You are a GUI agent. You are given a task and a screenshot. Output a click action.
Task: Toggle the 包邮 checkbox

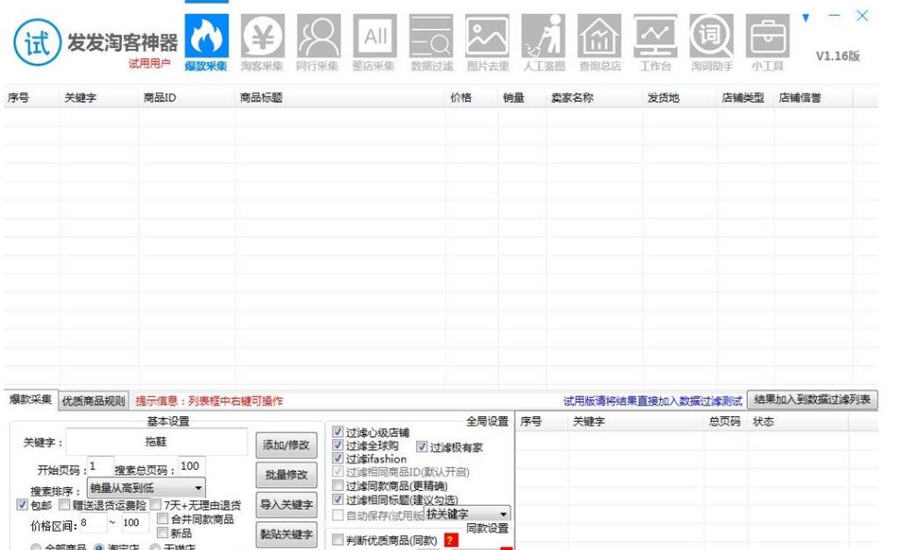pyautogui.click(x=22, y=505)
